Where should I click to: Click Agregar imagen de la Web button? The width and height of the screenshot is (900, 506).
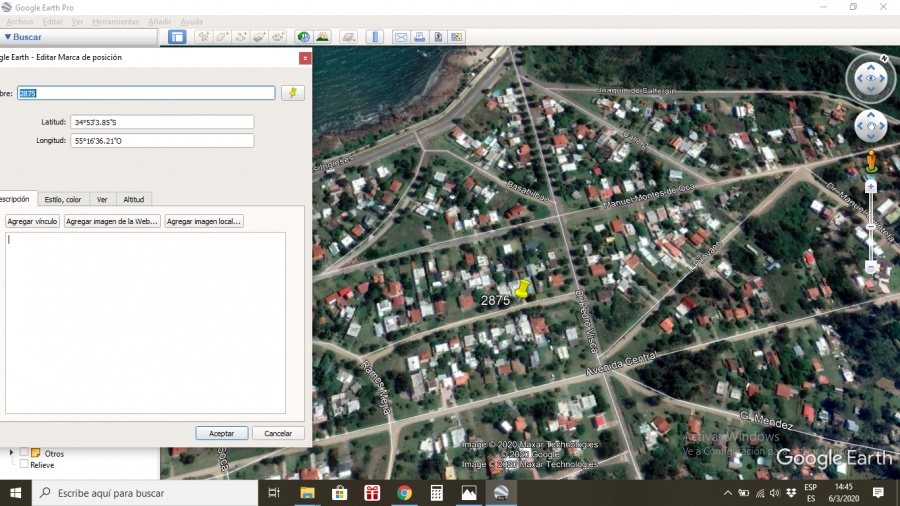(x=111, y=221)
